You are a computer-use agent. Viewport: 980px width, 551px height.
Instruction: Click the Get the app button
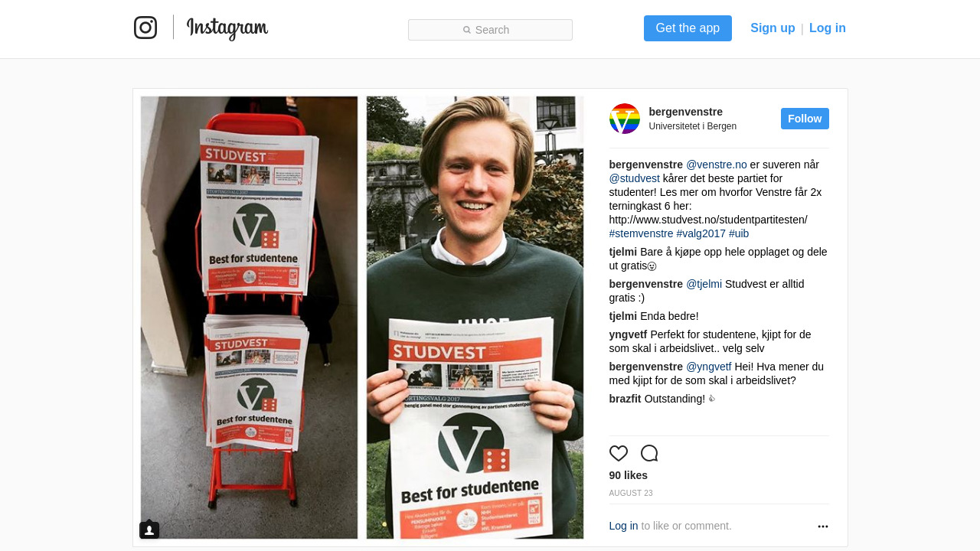pyautogui.click(x=688, y=28)
